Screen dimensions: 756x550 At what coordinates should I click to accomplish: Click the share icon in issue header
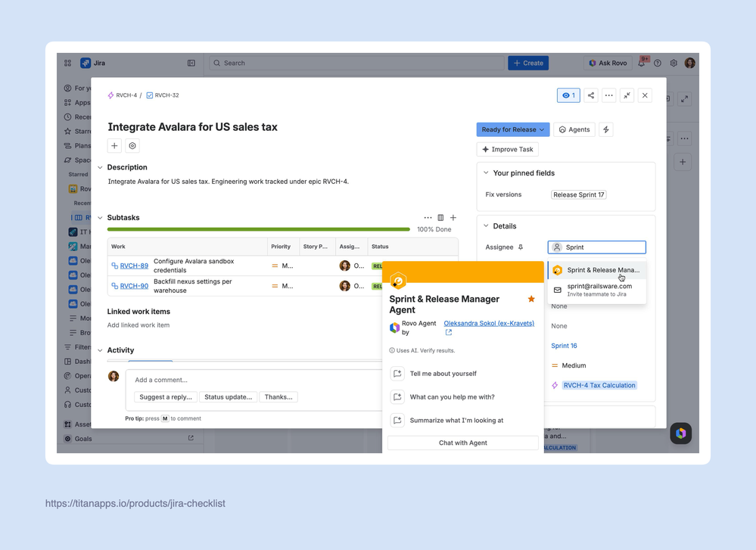click(x=590, y=95)
